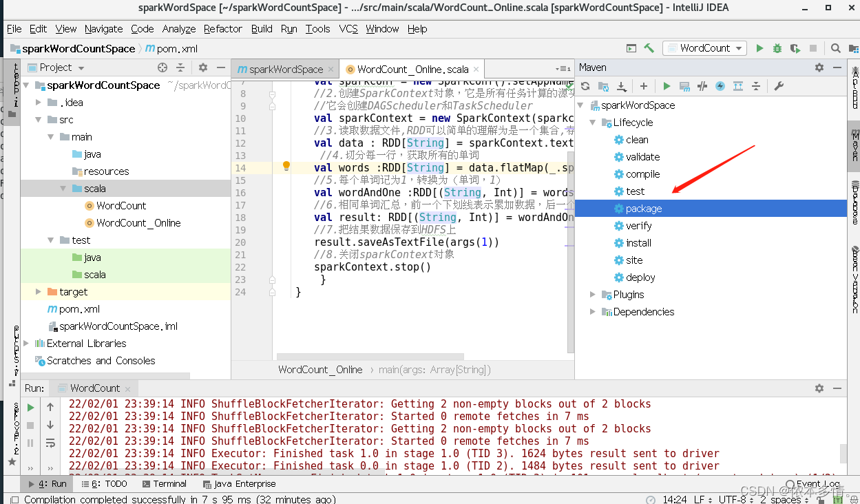Expand the target folder
The width and height of the screenshot is (860, 504).
pyautogui.click(x=39, y=292)
